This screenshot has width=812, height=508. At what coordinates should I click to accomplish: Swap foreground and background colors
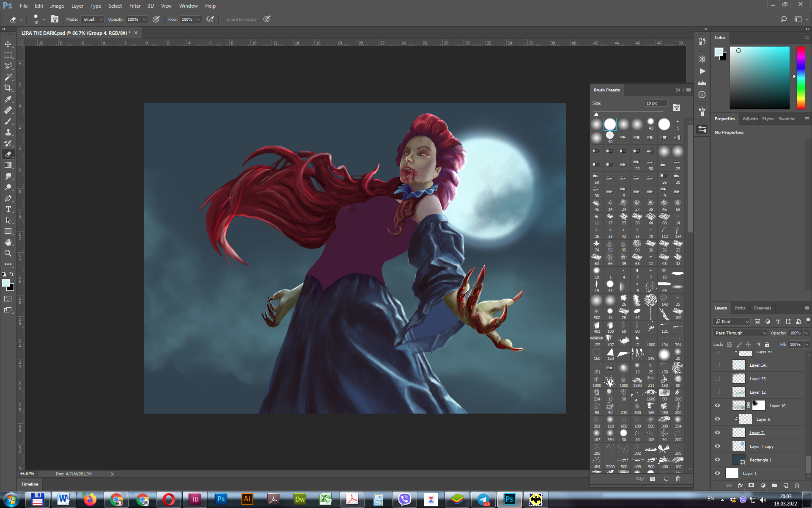(12, 274)
